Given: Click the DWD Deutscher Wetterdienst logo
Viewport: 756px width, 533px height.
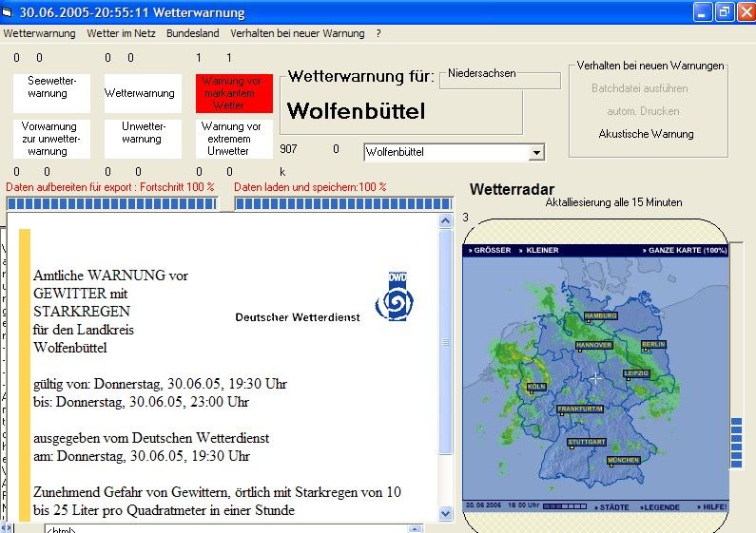Looking at the screenshot, I should coord(394,295).
